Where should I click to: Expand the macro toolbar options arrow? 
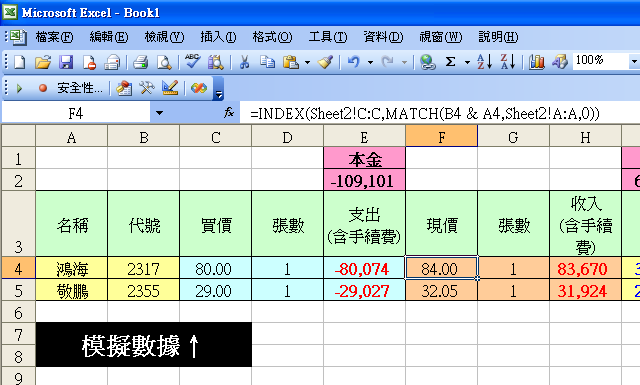(219, 94)
